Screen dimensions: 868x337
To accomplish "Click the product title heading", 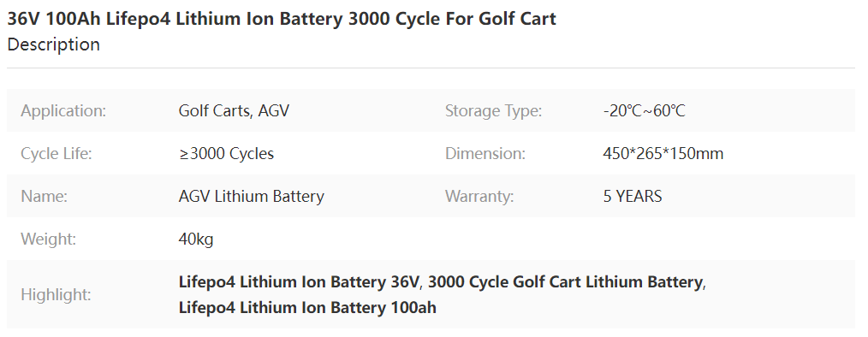I will click(x=282, y=19).
